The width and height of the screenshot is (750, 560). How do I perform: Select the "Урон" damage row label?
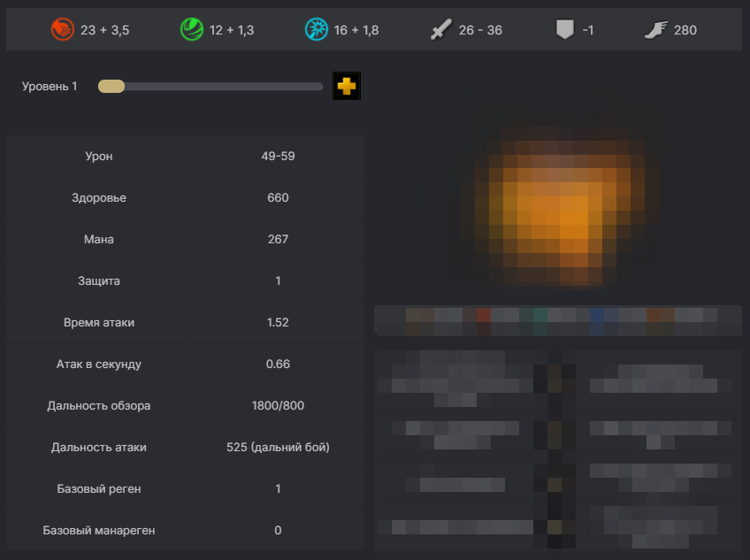tap(99, 157)
